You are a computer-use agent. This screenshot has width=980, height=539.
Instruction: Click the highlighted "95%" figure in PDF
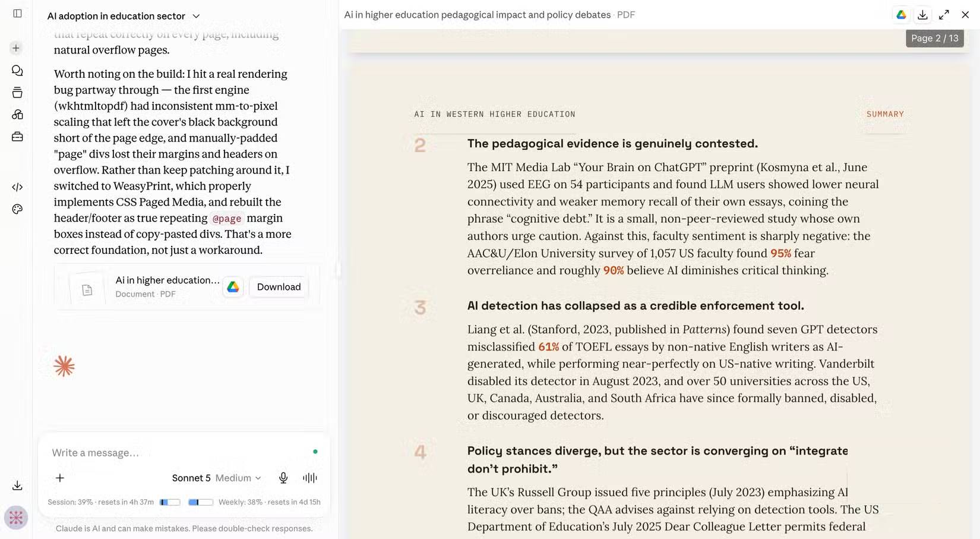[x=780, y=253]
